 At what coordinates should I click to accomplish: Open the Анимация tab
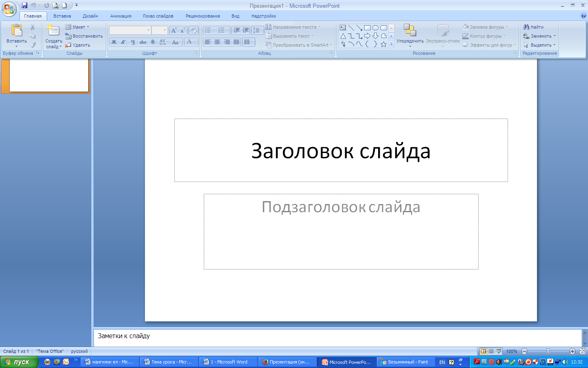tap(121, 16)
